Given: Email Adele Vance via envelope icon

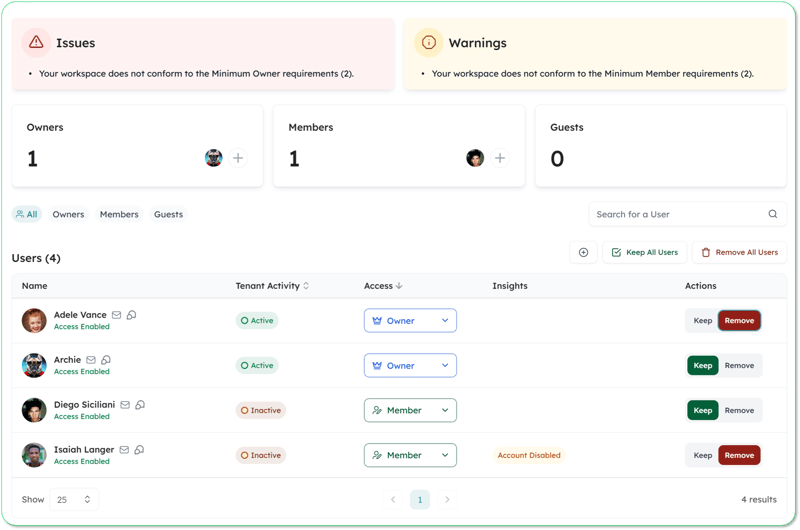Looking at the screenshot, I should [x=116, y=315].
